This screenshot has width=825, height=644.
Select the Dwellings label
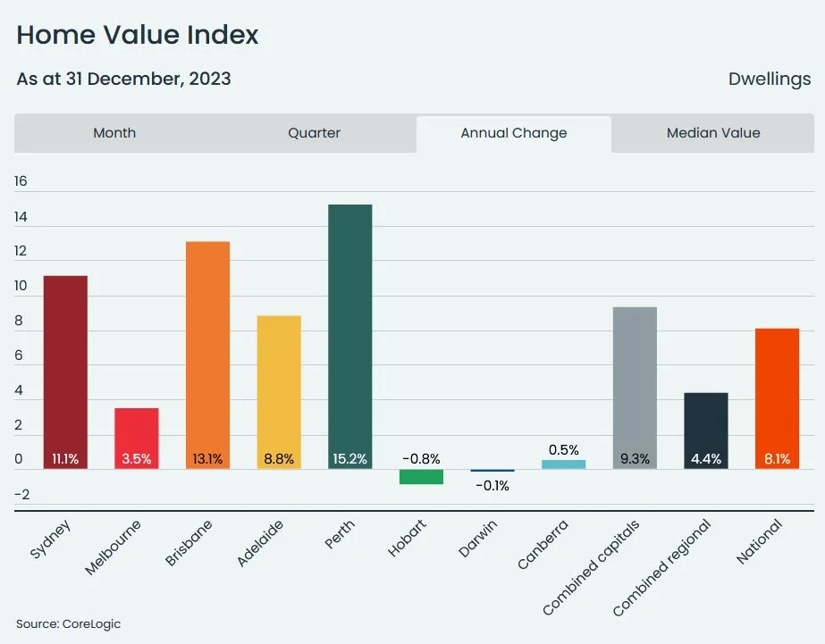coord(770,79)
